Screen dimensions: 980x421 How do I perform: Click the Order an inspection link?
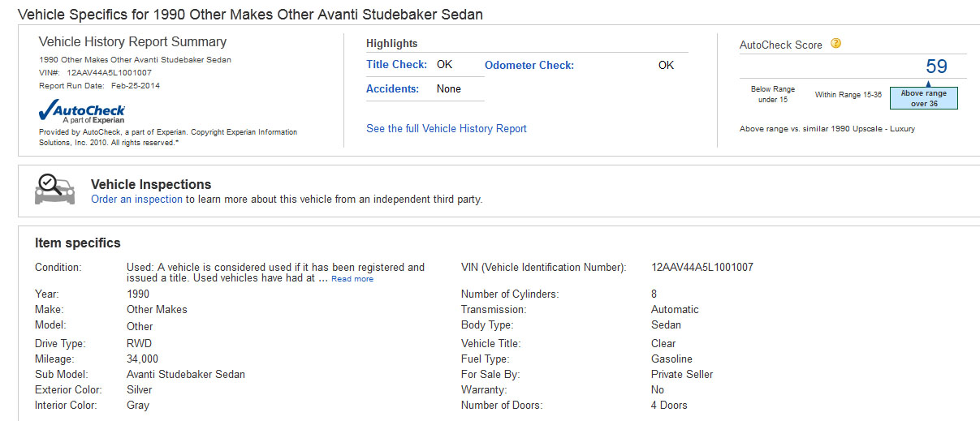136,199
